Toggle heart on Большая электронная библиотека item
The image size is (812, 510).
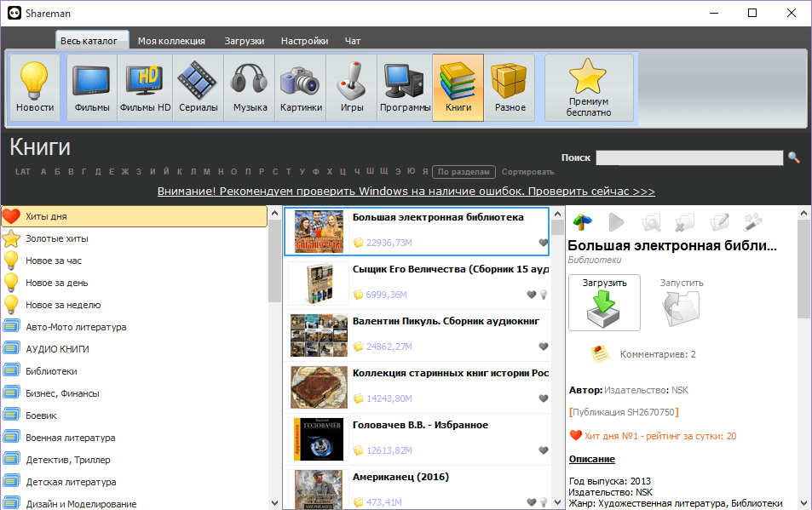point(544,242)
